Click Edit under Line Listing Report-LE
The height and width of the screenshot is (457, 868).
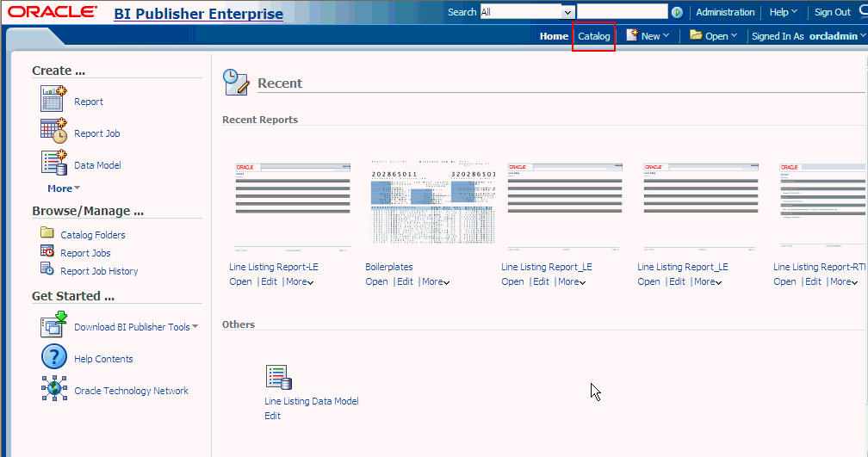coord(269,281)
